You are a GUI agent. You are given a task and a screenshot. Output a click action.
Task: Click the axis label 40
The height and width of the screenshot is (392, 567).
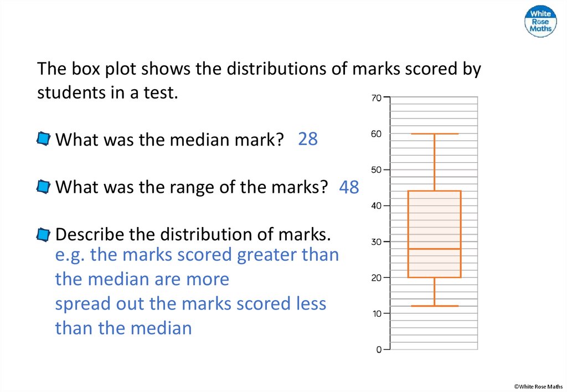coord(376,205)
